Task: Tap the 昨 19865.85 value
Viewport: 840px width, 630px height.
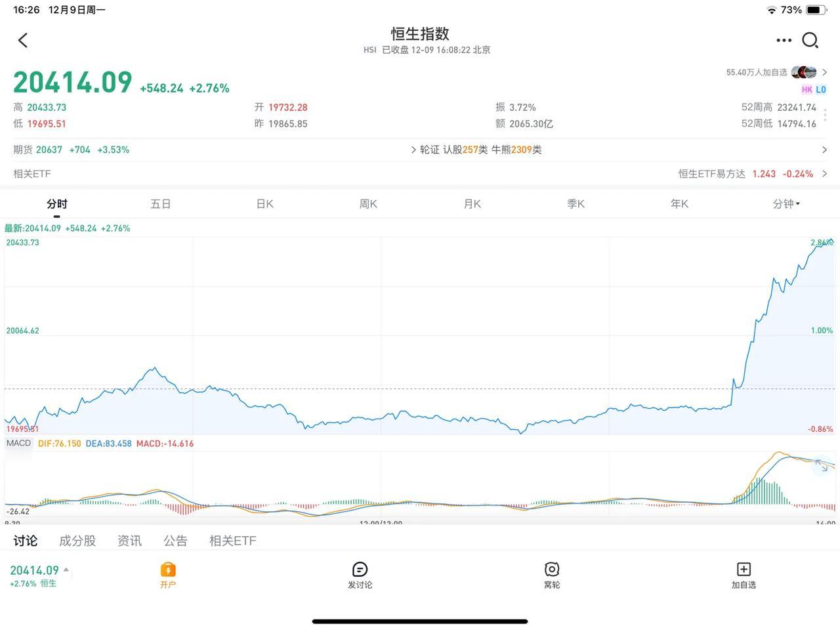Action: click(x=281, y=123)
